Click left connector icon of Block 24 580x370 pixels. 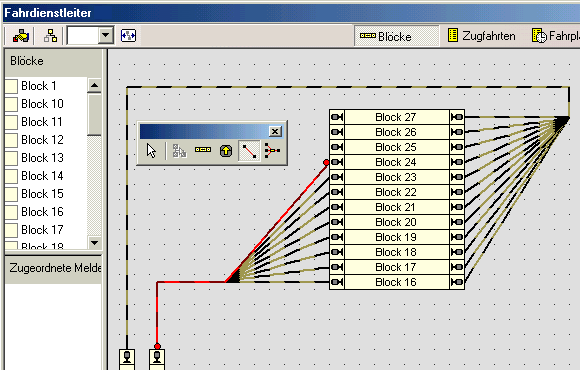(337, 162)
